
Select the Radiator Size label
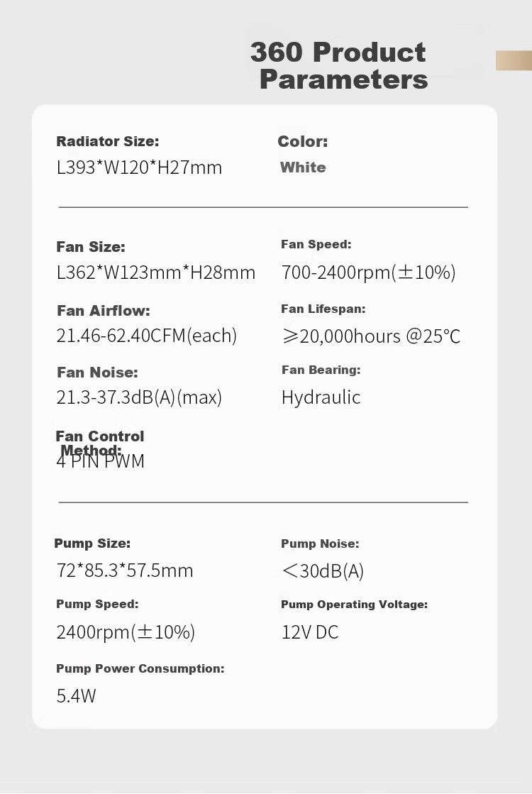(x=107, y=141)
